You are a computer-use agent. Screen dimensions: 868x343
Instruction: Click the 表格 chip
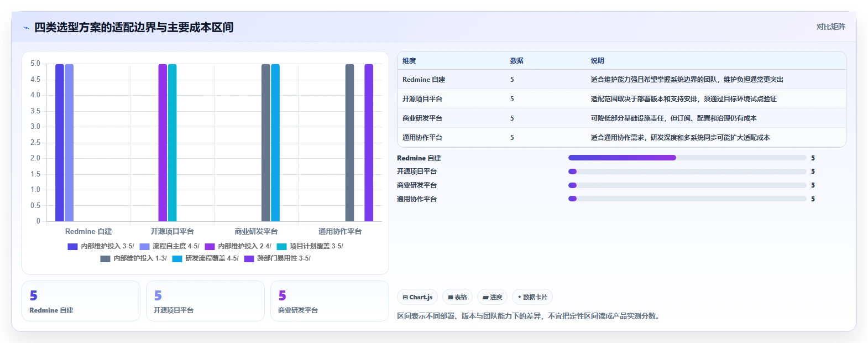click(x=457, y=297)
